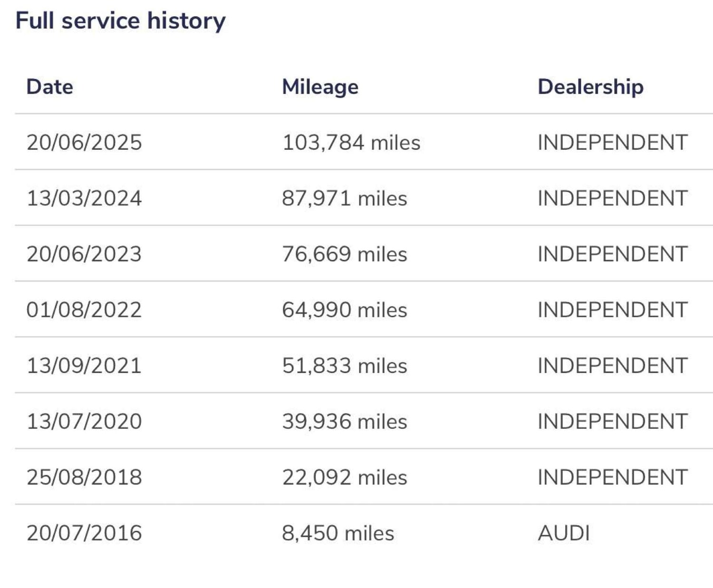Click the 22,092 miles mileage entry

click(345, 477)
